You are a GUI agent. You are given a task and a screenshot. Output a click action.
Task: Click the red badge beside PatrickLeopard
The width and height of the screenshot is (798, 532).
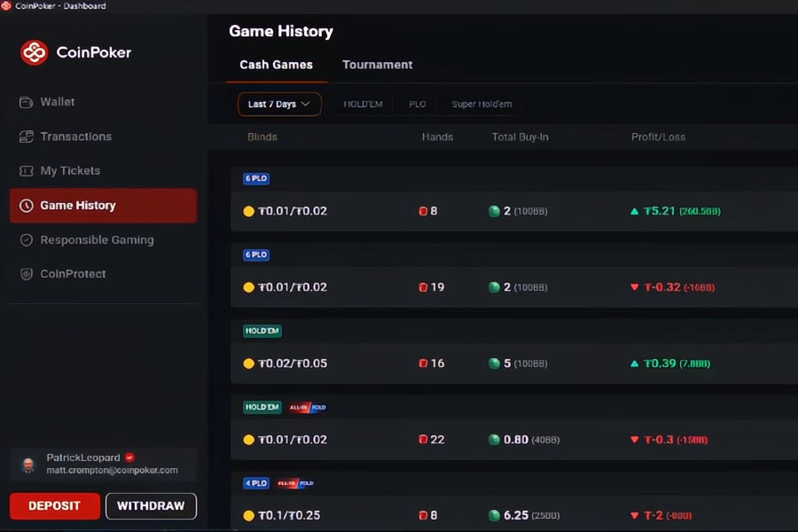[129, 458]
